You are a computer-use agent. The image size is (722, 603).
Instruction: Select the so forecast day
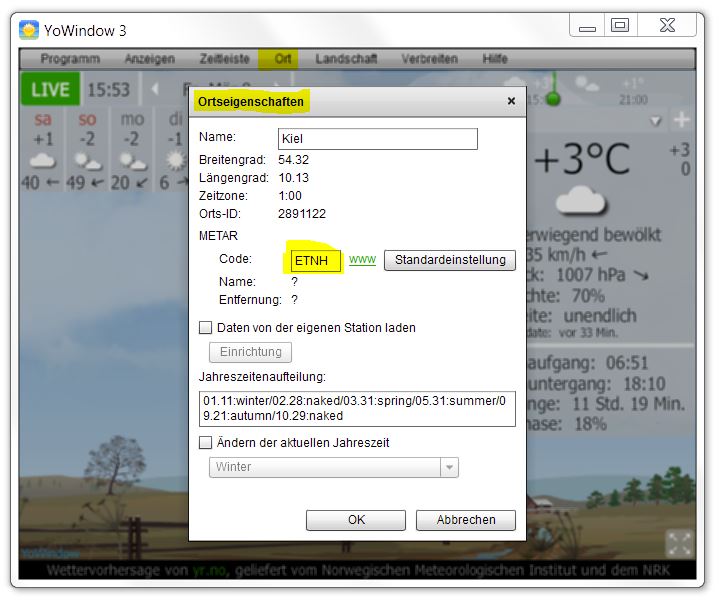tap(87, 150)
